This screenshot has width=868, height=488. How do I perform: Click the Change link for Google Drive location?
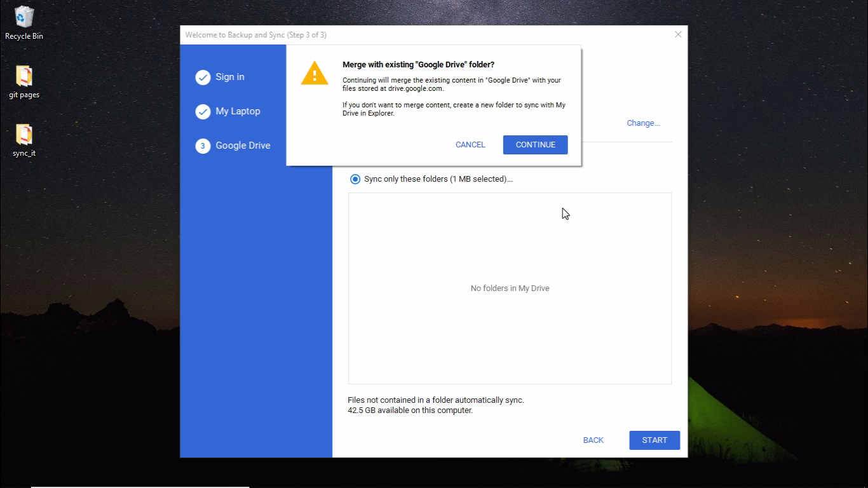point(642,123)
